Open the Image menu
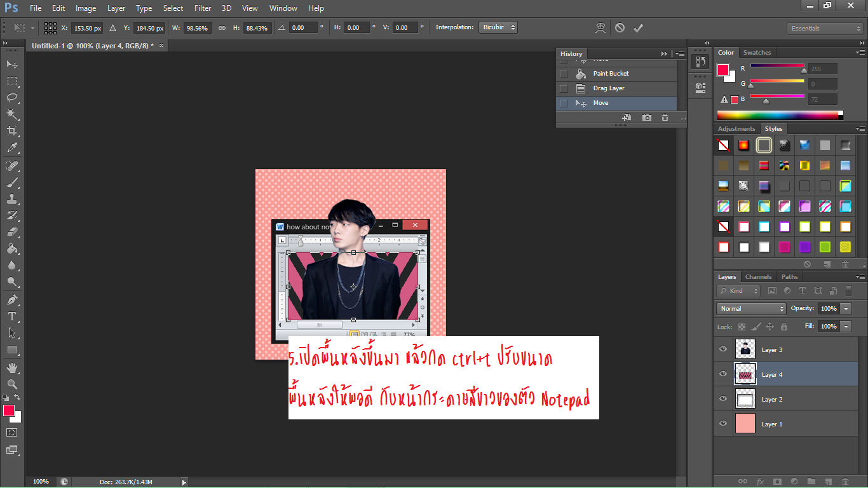The width and height of the screenshot is (868, 488). pos(86,8)
